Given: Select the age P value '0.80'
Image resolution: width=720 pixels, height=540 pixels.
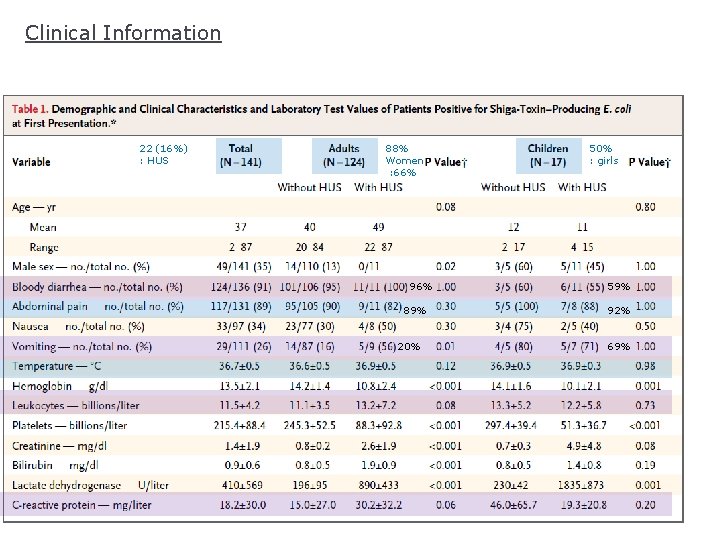Looking at the screenshot, I should point(645,208).
